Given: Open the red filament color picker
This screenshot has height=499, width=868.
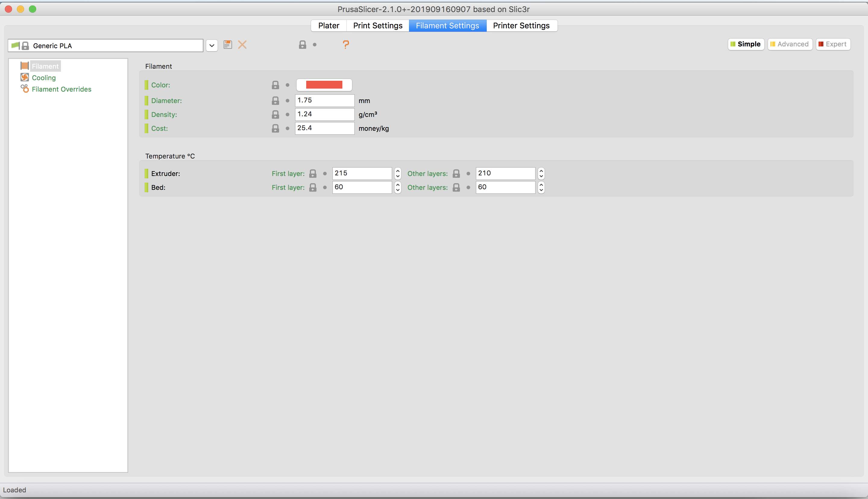Looking at the screenshot, I should click(x=324, y=85).
